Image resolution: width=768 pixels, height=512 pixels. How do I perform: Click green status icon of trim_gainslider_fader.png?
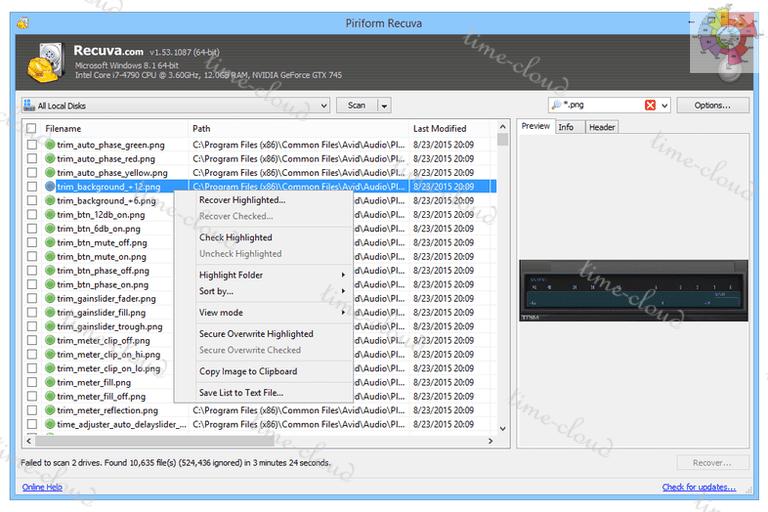pyautogui.click(x=50, y=299)
